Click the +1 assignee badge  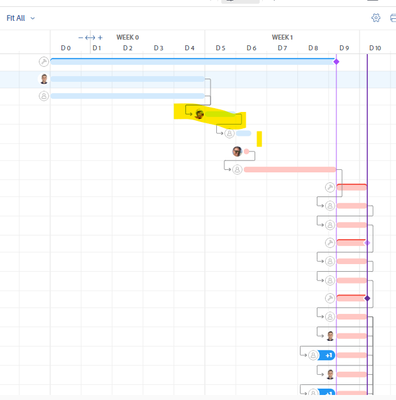(327, 355)
